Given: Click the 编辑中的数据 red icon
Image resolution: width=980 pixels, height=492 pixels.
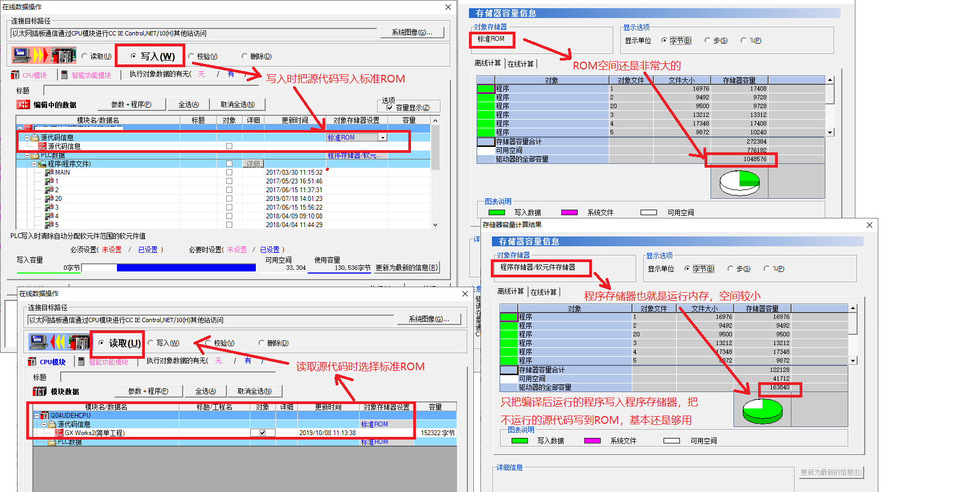Looking at the screenshot, I should point(23,105).
